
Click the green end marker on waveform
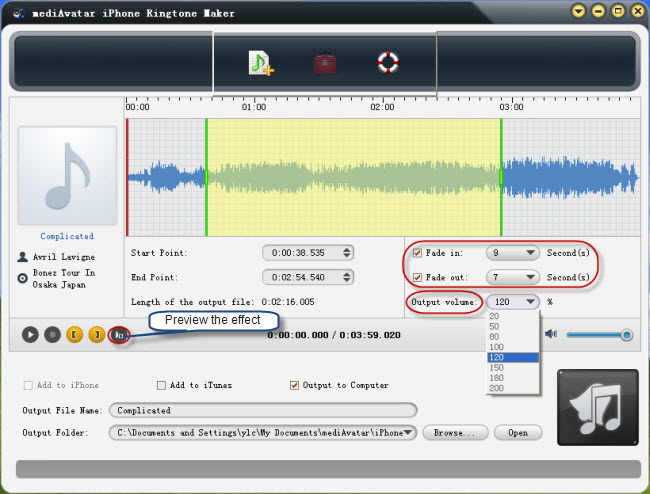(501, 177)
